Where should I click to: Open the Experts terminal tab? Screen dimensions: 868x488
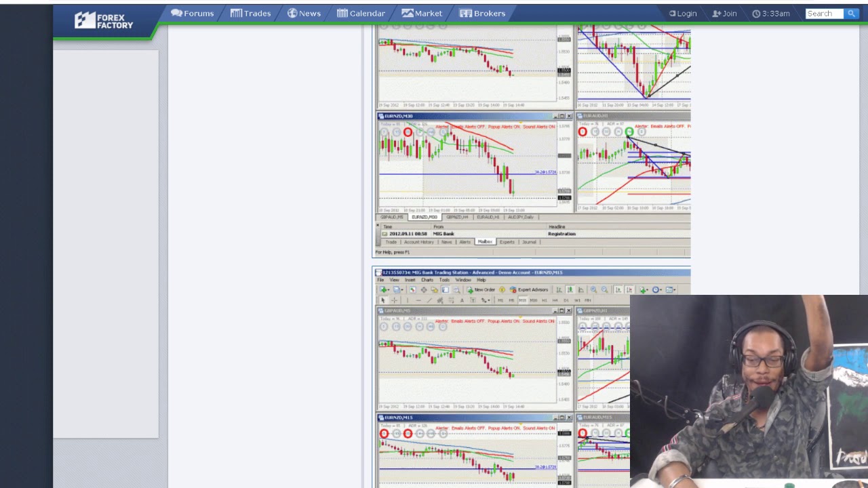507,242
